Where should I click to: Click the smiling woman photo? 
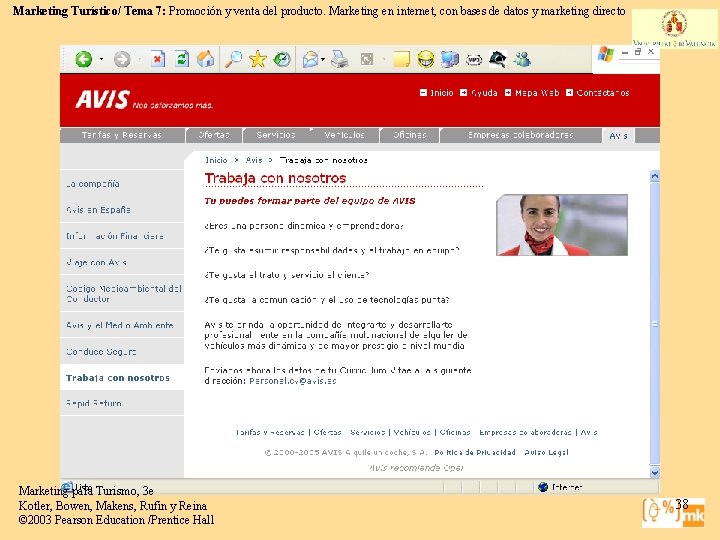pos(562,225)
